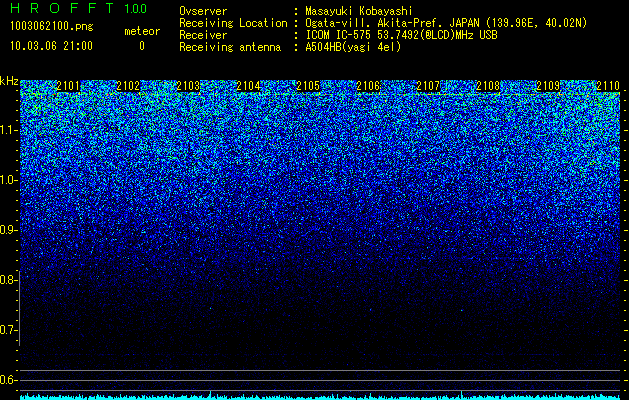Click the 2105 time marker
This screenshot has width=629, height=400.
[308, 86]
